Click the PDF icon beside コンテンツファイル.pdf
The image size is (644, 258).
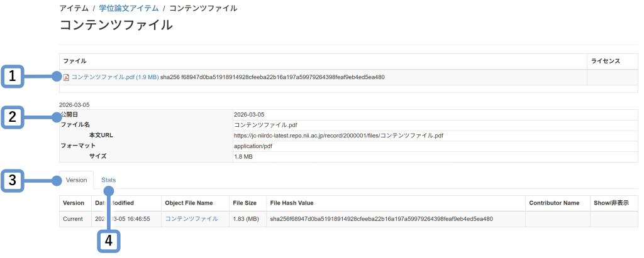tap(66, 77)
